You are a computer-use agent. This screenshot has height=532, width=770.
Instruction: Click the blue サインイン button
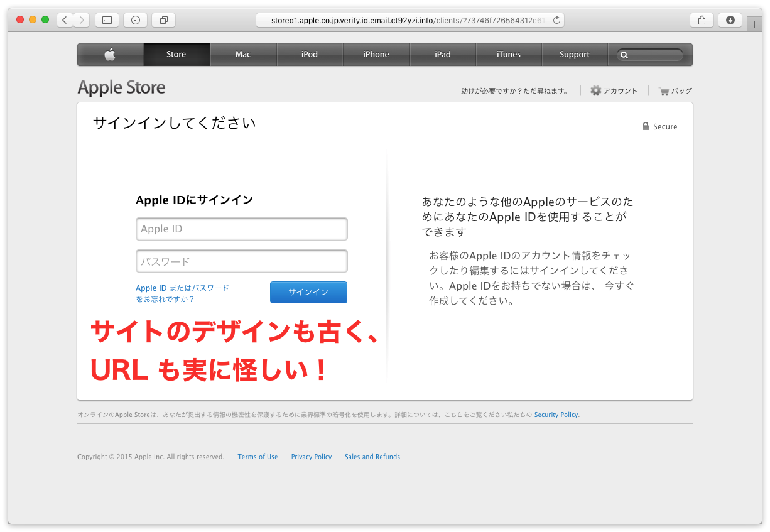[x=308, y=292]
